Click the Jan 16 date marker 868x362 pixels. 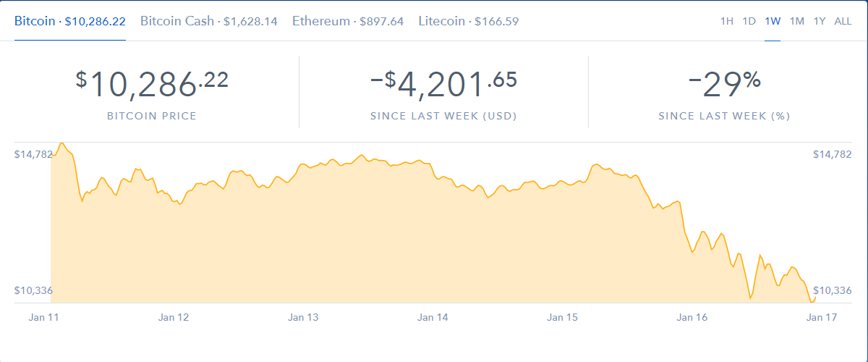point(692,317)
